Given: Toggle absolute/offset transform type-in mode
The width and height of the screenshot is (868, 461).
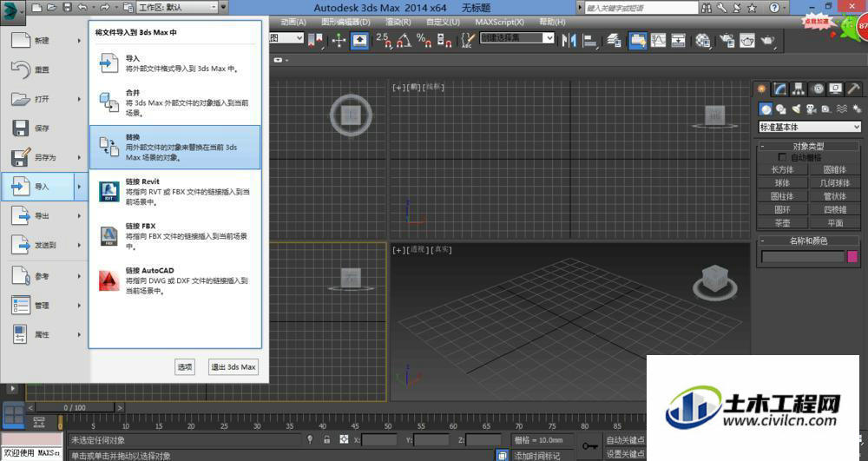Looking at the screenshot, I should coord(344,439).
